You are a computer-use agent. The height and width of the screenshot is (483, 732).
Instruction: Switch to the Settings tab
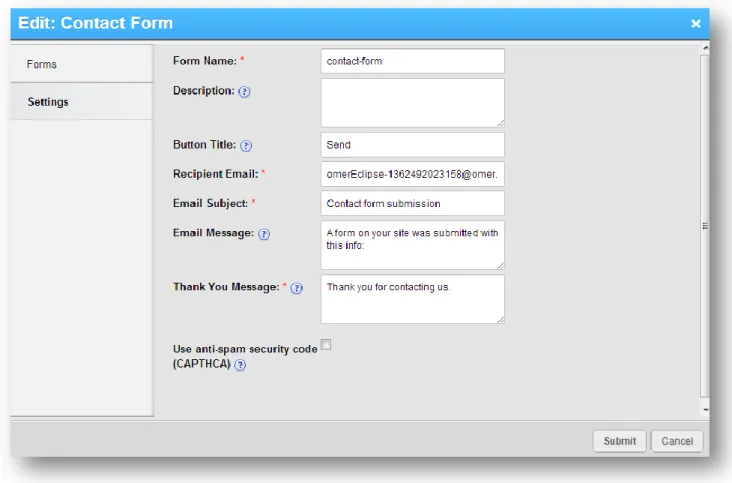coord(82,102)
